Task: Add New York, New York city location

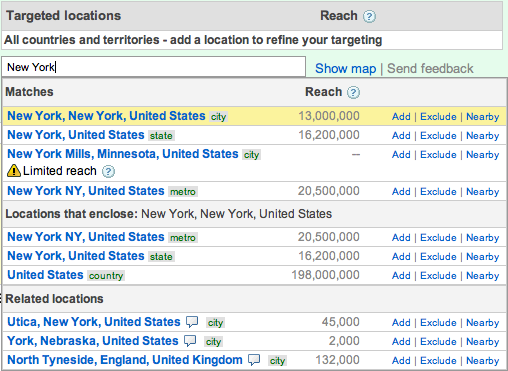Action: [x=401, y=116]
